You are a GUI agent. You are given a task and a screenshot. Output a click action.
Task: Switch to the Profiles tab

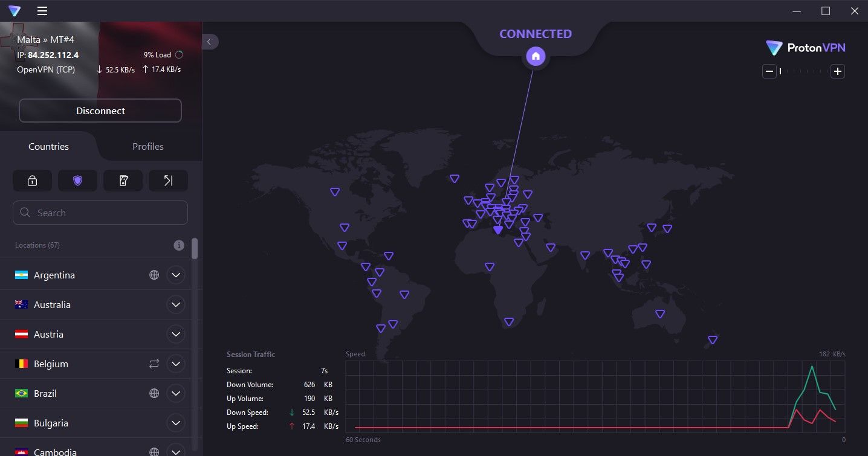147,146
